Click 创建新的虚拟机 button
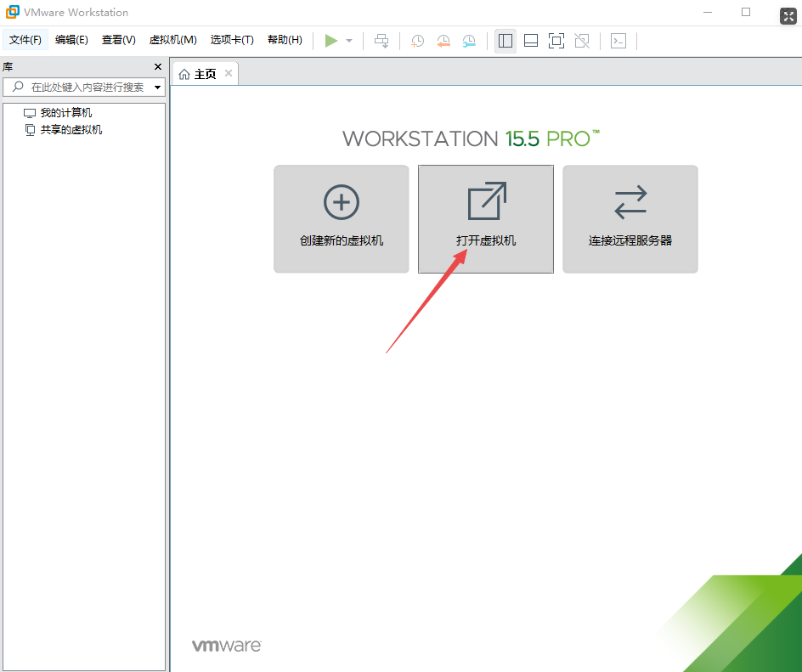 pyautogui.click(x=342, y=219)
